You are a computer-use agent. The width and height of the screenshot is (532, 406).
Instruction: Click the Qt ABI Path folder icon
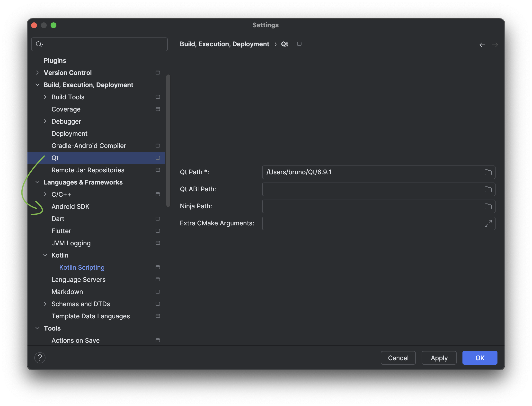point(488,189)
